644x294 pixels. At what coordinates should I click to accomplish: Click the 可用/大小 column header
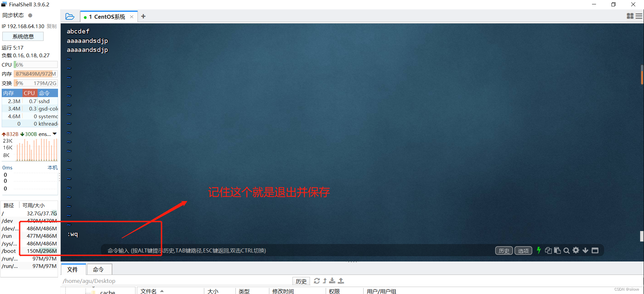(34, 205)
